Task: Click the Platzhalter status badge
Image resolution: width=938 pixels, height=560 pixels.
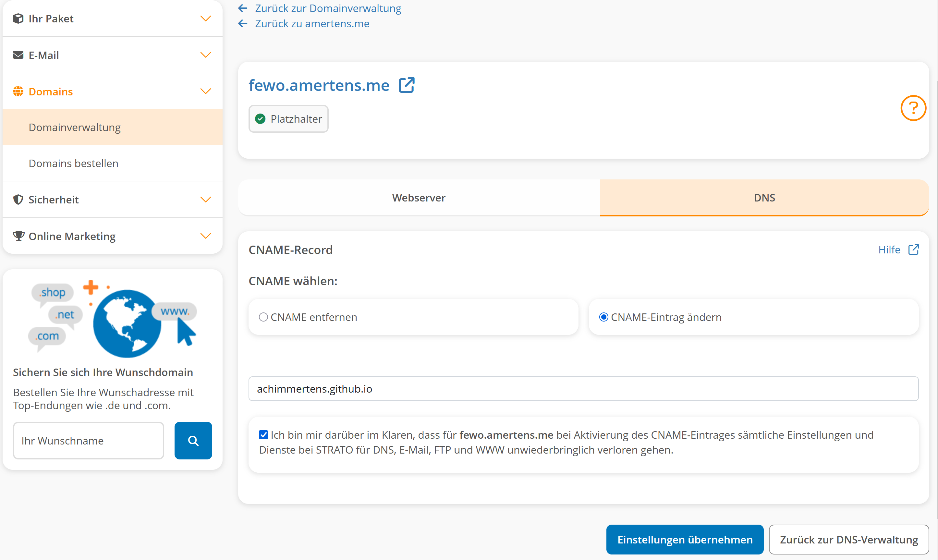Action: click(x=288, y=119)
